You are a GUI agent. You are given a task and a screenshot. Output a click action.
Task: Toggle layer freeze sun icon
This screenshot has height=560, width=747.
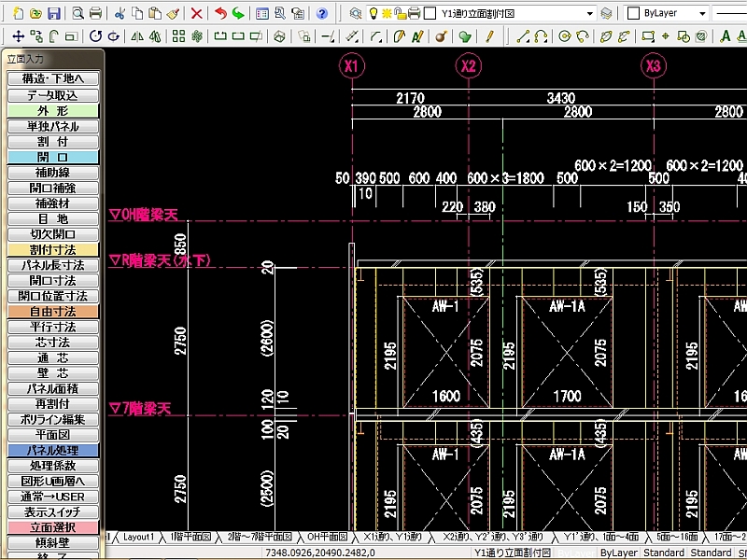pos(387,13)
